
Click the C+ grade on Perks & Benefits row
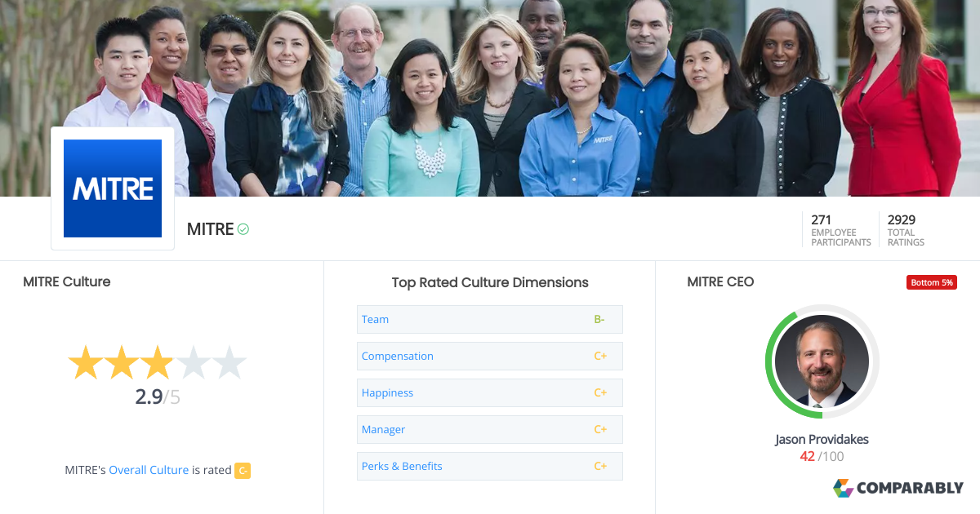point(600,466)
